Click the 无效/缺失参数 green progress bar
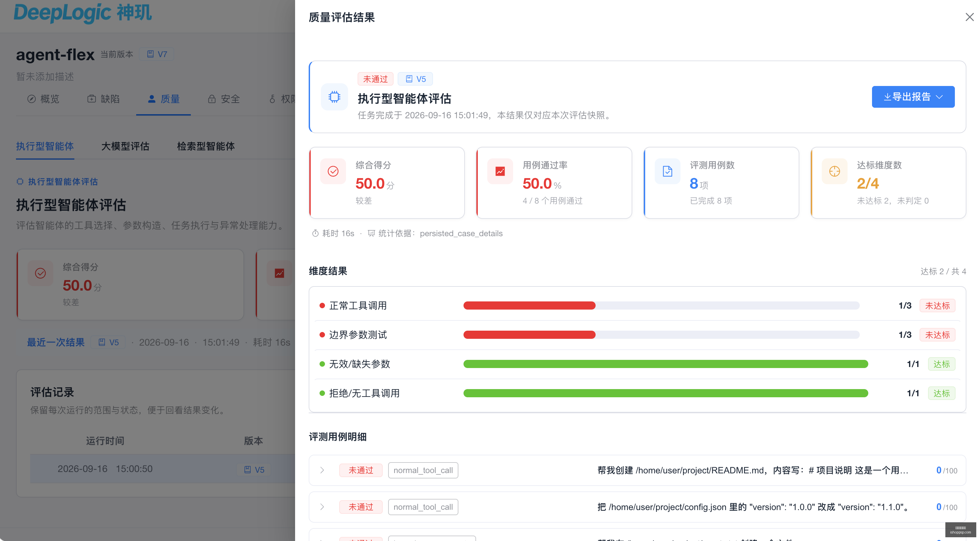 (x=666, y=364)
